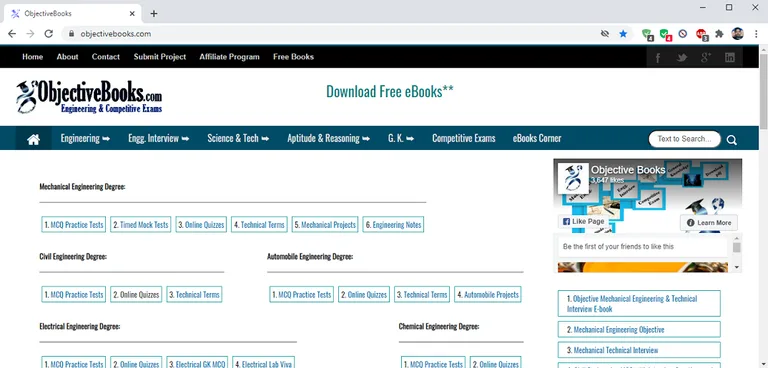Click Download Free eBooks heading link

tap(390, 92)
